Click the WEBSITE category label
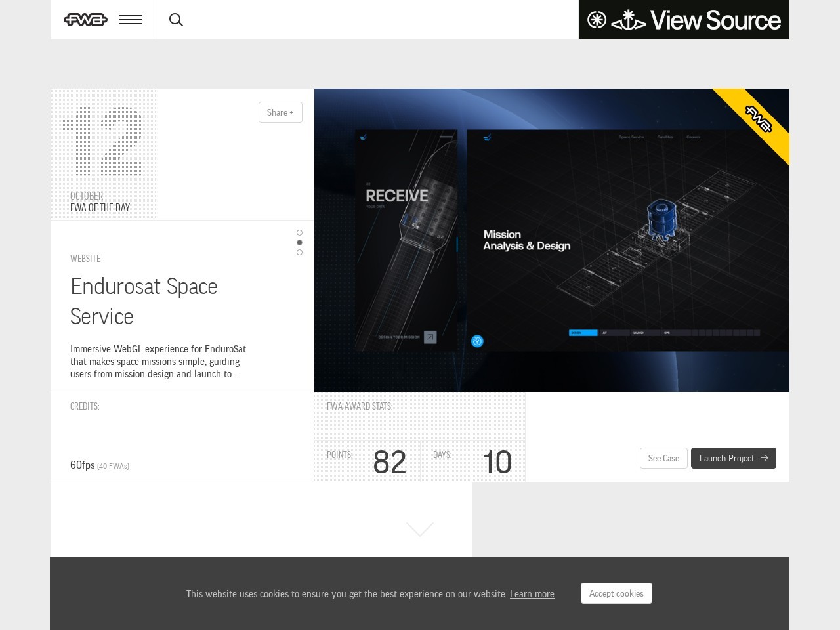Screen dimensions: 840x630 85,259
